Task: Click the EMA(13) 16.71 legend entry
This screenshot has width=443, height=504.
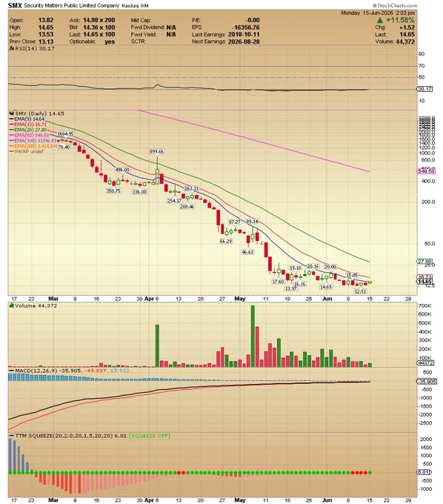Action: [28, 125]
